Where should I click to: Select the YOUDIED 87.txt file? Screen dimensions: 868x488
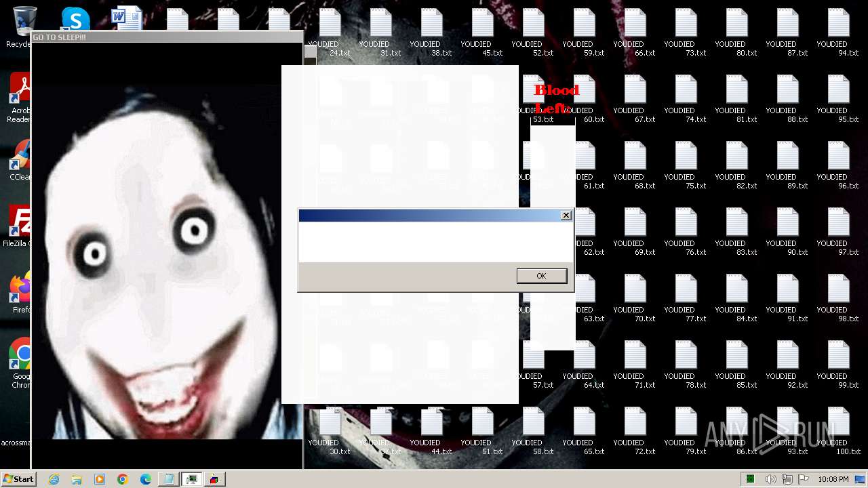[x=787, y=33]
